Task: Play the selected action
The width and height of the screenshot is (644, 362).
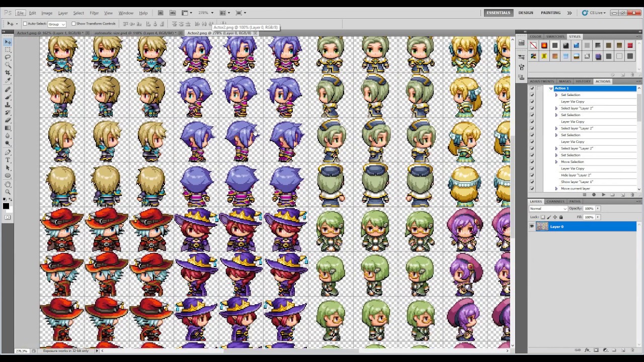Action: [x=603, y=195]
